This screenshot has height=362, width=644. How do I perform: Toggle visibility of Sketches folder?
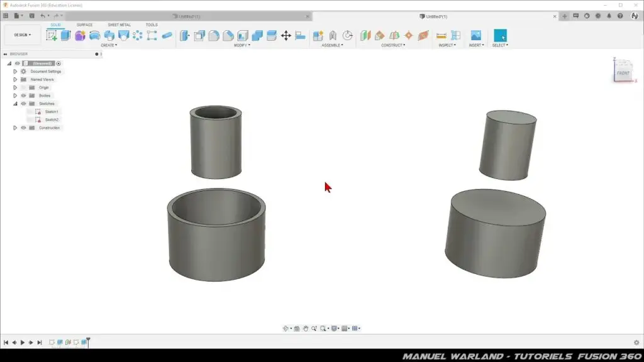pyautogui.click(x=23, y=104)
